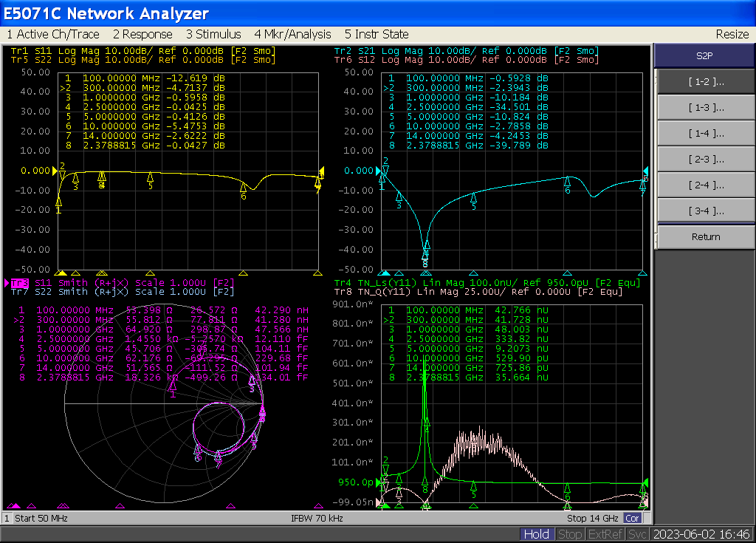The width and height of the screenshot is (756, 543).
Task: Click the -99.05n bottom scale label
Action: [353, 502]
